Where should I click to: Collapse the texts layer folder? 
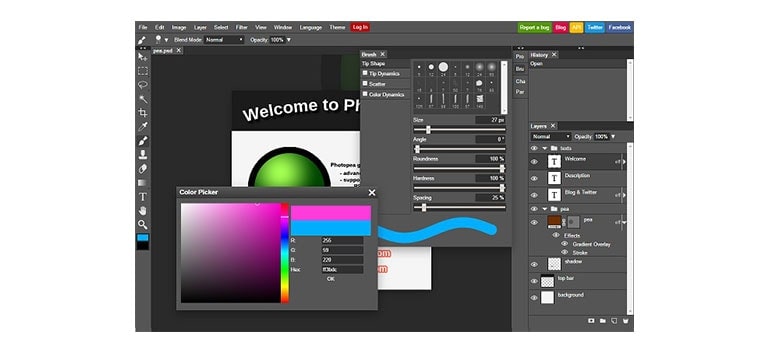[x=545, y=148]
